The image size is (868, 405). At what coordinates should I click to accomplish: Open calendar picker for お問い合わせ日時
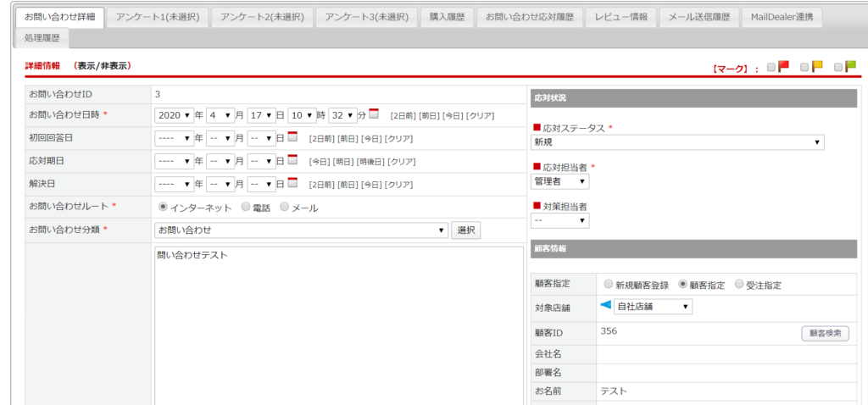374,114
